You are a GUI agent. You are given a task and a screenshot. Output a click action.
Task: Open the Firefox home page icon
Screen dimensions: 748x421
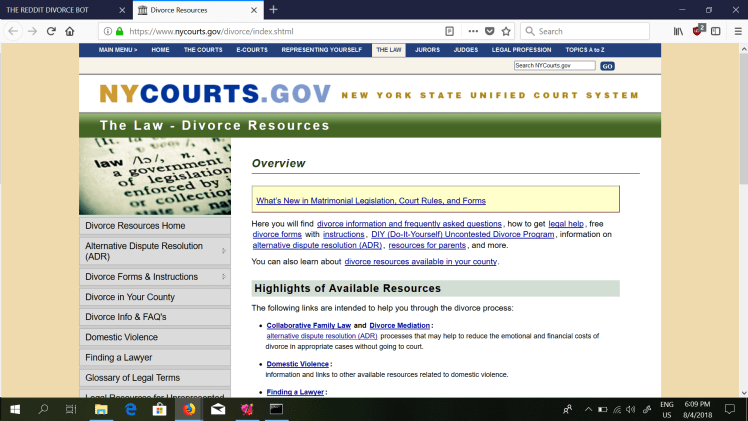[70, 31]
